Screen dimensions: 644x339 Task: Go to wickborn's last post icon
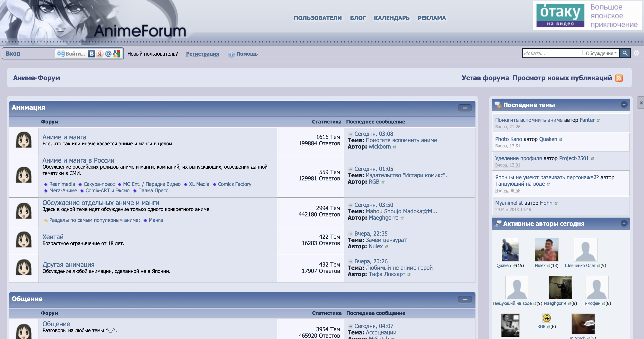point(394,147)
